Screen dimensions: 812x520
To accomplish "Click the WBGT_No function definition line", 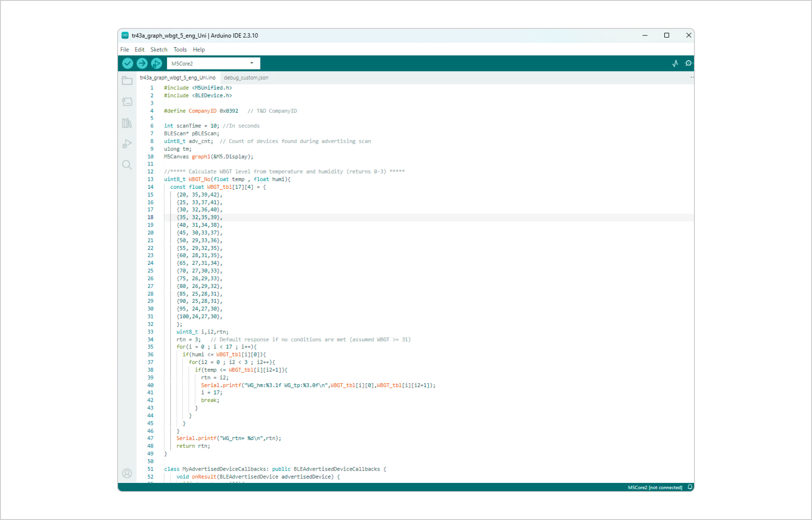I will 227,179.
